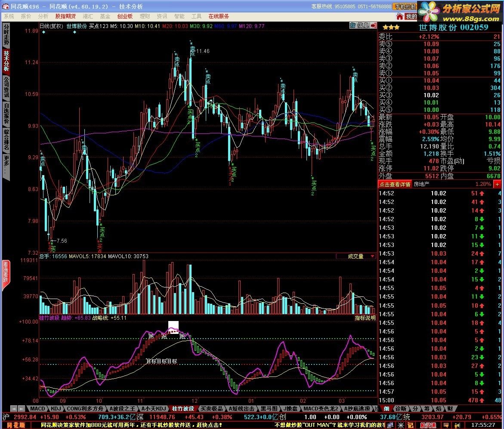The height and width of the screenshot is (429, 504).
Task: Click the 手机炒股 button in title bar
Action: (x=405, y=6)
